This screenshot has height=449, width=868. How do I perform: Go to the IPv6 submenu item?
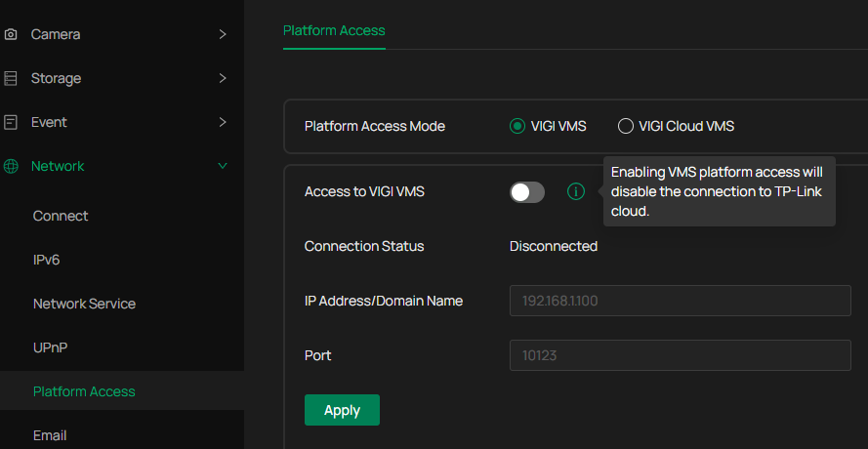(x=47, y=260)
